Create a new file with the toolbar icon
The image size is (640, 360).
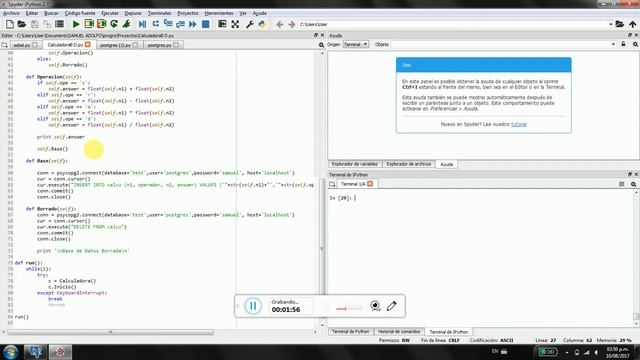pyautogui.click(x=9, y=24)
